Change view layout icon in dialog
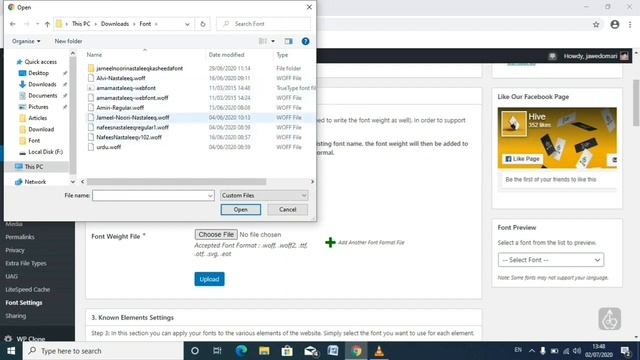 click(263, 41)
